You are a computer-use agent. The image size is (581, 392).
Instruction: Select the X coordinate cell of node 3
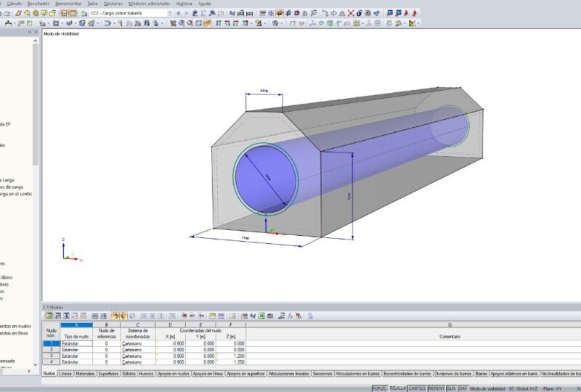(171, 356)
